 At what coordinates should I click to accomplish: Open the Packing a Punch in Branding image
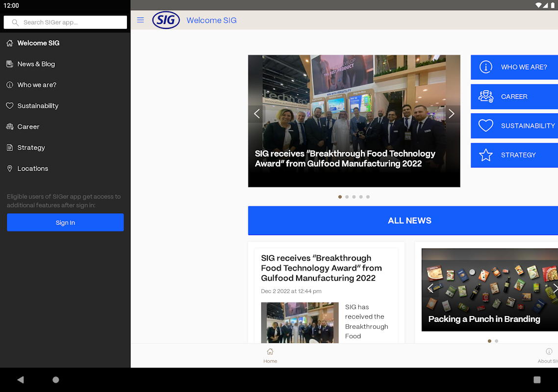490,290
